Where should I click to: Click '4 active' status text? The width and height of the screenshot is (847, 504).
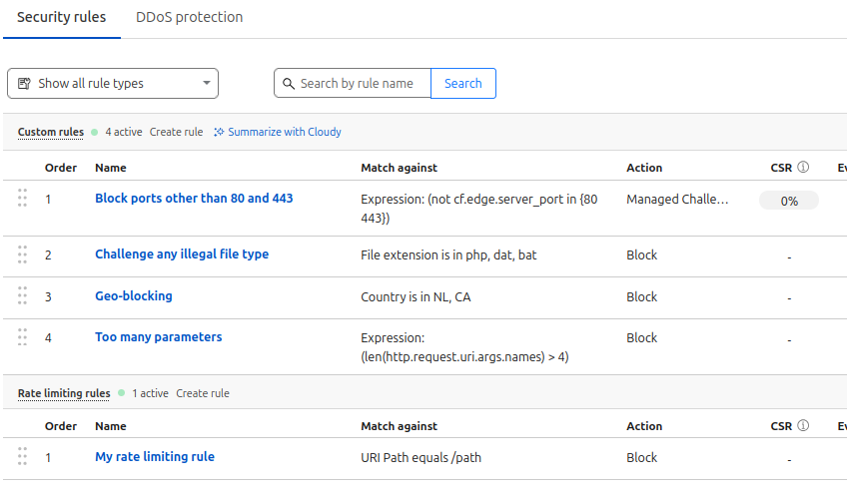124,132
